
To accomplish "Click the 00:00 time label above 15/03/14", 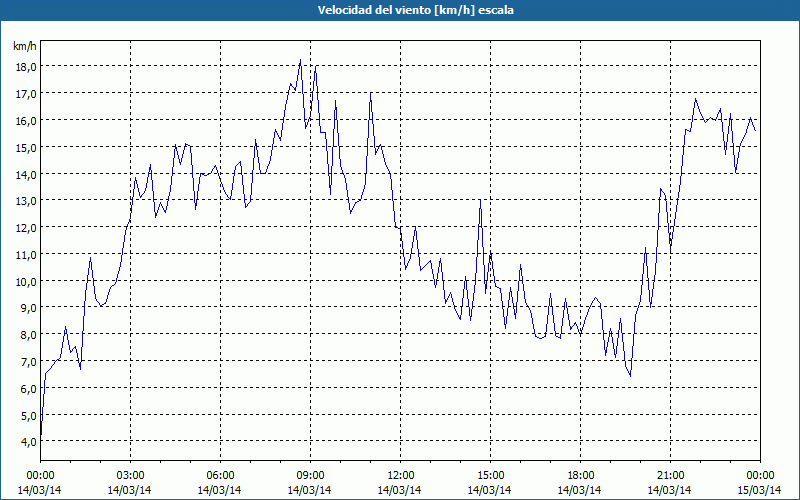I will coord(760,476).
